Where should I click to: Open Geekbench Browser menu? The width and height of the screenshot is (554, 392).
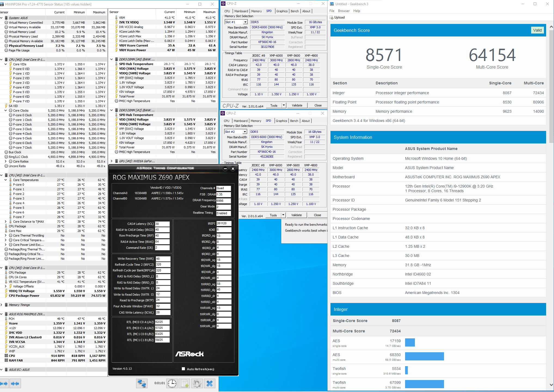(x=344, y=11)
